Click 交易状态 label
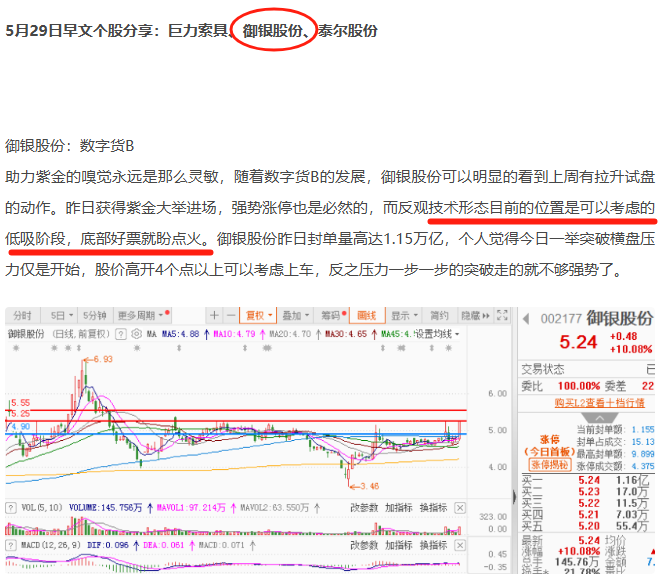Image resolution: width=668 pixels, height=587 pixels. 542,369
